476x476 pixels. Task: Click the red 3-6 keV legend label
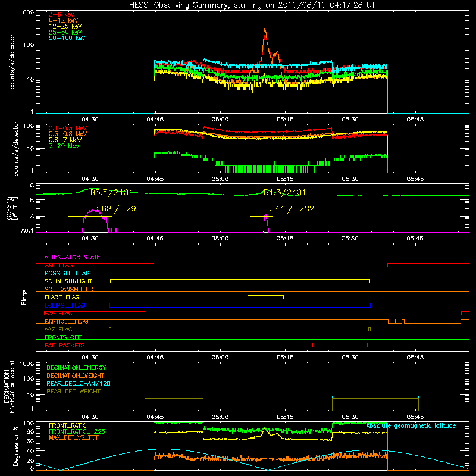[x=61, y=14]
